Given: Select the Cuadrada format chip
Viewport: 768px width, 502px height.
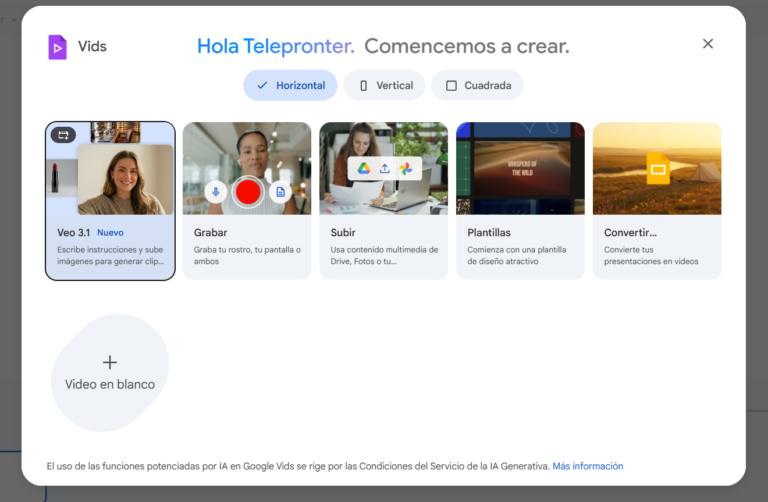Looking at the screenshot, I should [478, 85].
